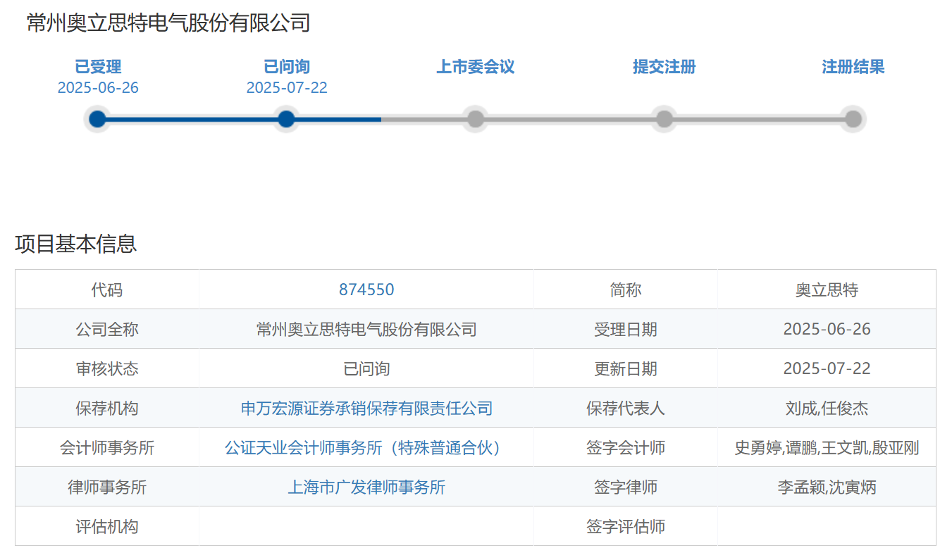952x560 pixels.
Task: Click the 简称 label cell
Action: pos(626,290)
